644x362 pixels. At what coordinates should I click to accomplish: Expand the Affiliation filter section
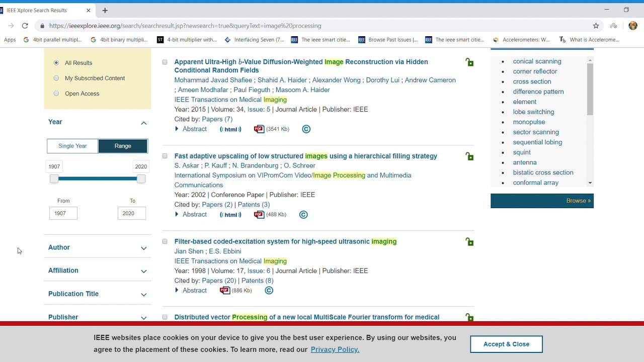[143, 271]
